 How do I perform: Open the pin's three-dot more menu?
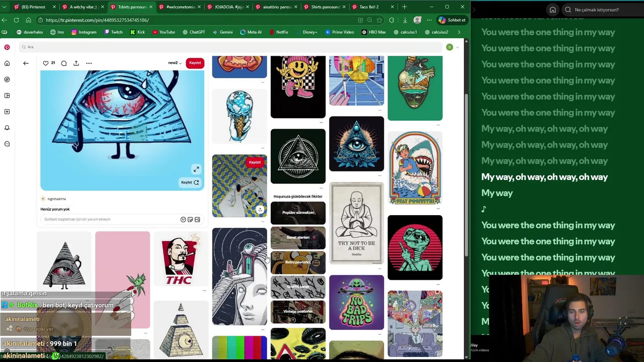(x=89, y=63)
